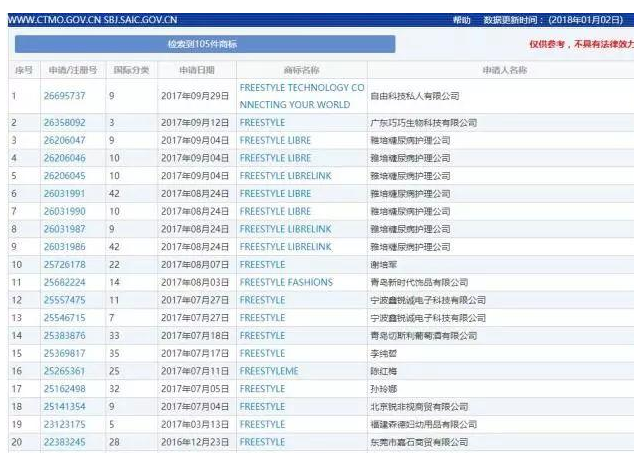
Task: Open registration number 26206047
Action: [64, 140]
